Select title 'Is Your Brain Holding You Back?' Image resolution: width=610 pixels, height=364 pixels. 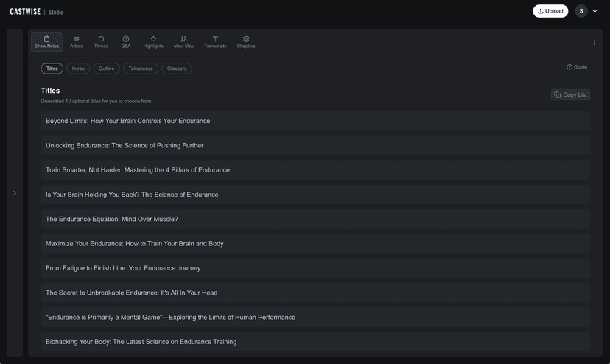pyautogui.click(x=315, y=195)
